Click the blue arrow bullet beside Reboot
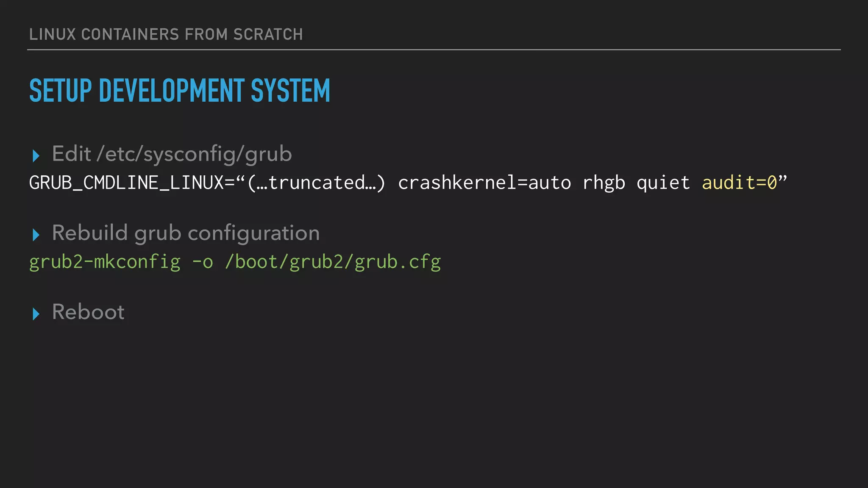868x488 pixels. tap(36, 314)
